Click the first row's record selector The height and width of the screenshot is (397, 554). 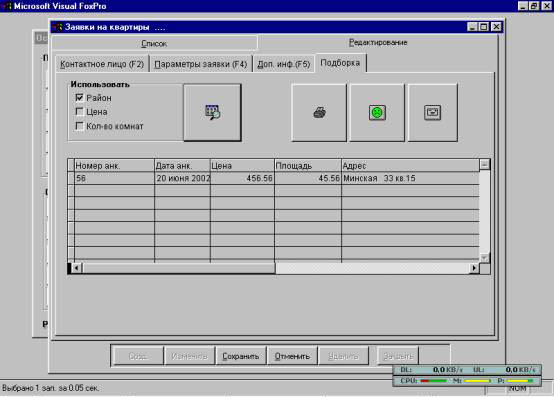tap(71, 178)
